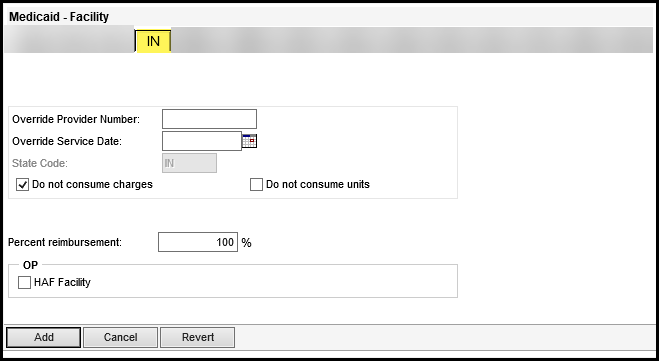The height and width of the screenshot is (361, 659).
Task: Hit the Revert button
Action: click(x=198, y=337)
